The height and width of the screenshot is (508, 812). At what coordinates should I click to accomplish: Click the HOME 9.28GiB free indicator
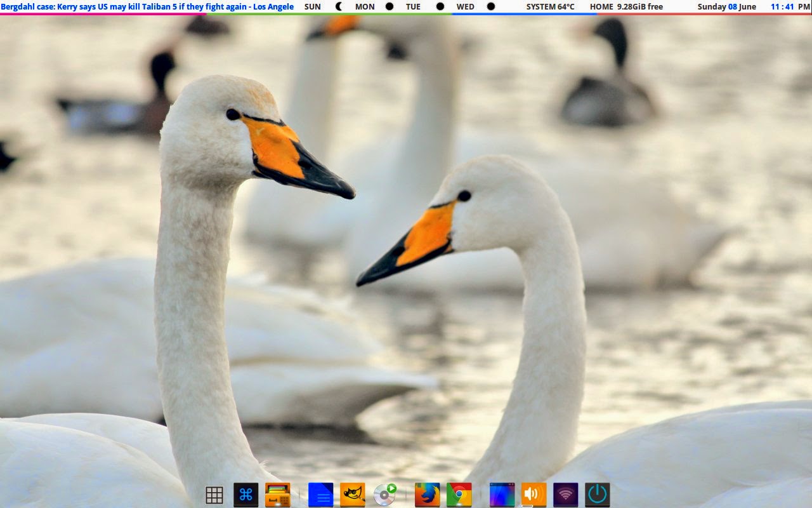pyautogui.click(x=627, y=6)
